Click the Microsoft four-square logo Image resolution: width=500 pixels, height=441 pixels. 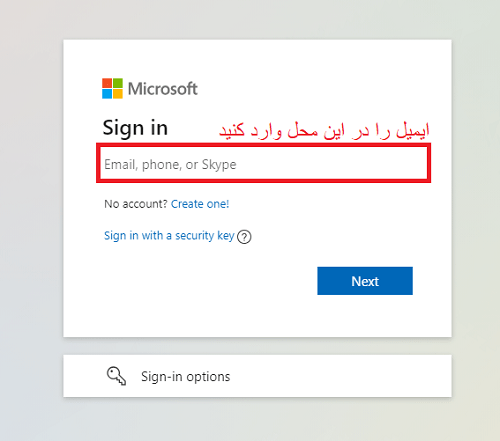(x=112, y=88)
